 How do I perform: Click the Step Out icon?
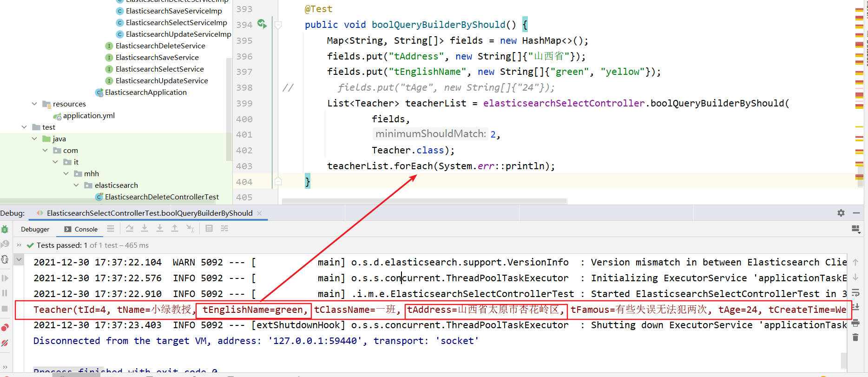pos(175,228)
